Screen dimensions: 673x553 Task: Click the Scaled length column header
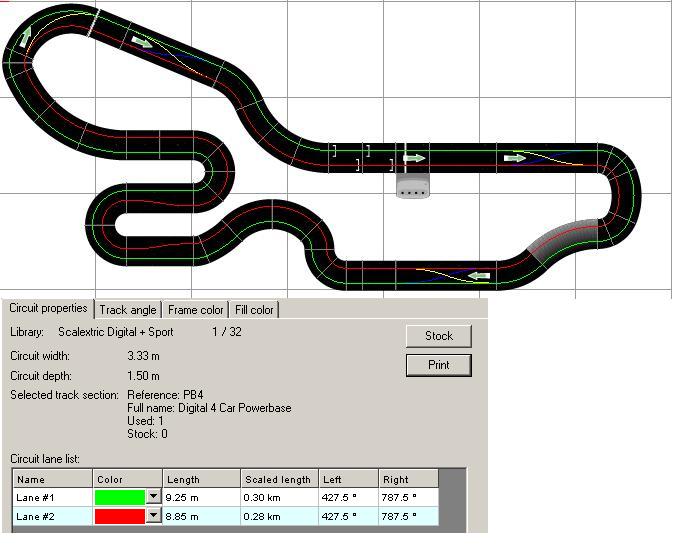click(279, 479)
